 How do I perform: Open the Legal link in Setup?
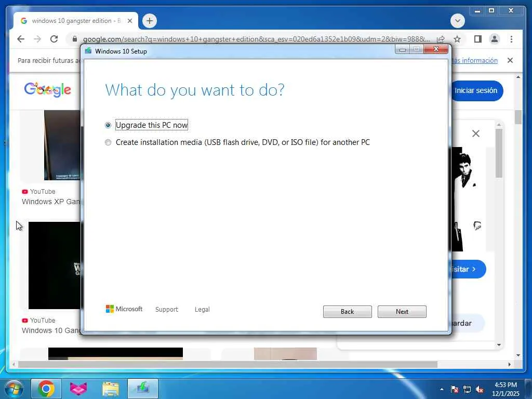pos(202,310)
